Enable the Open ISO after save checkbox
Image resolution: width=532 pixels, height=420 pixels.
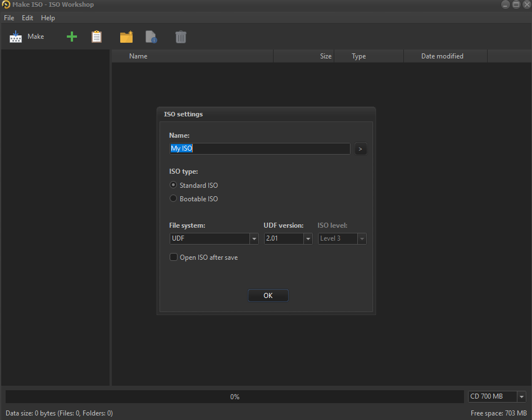click(174, 258)
